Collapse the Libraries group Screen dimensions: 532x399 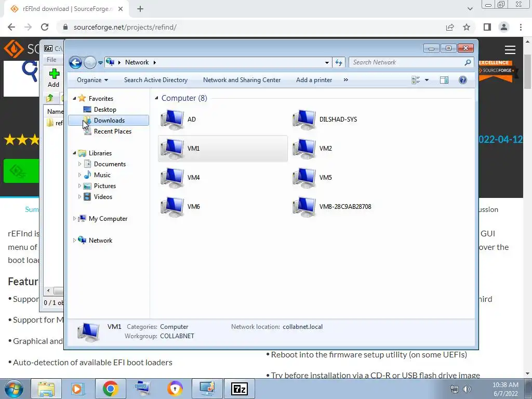click(x=74, y=153)
